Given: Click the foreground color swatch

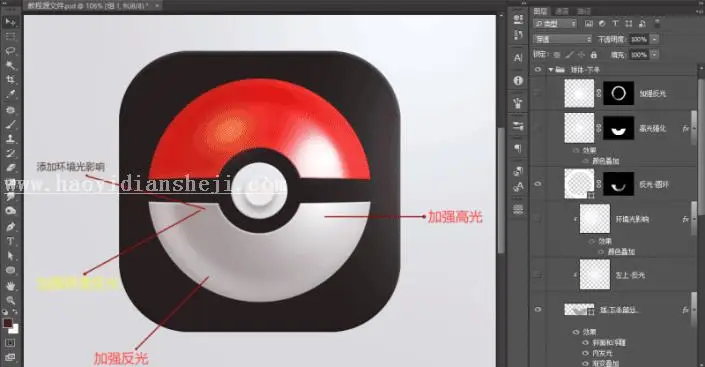Looking at the screenshot, I should click(x=8, y=323).
